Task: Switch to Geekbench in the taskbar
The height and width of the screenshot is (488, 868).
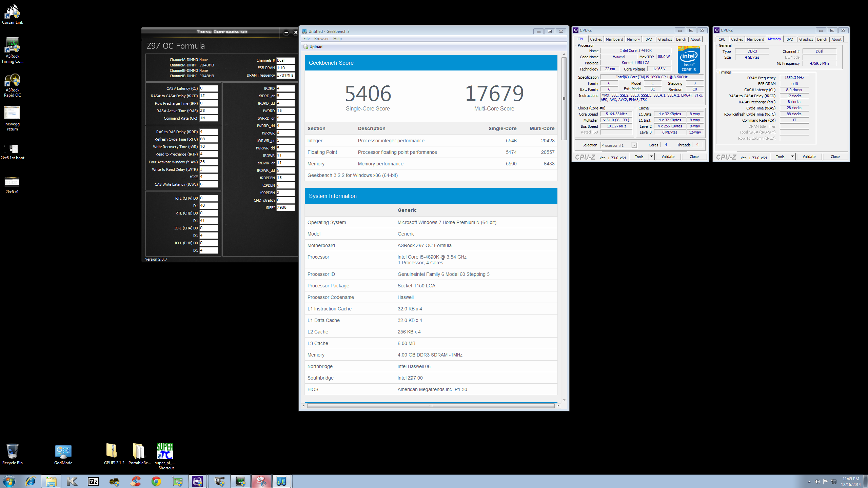Action: pyautogui.click(x=282, y=481)
